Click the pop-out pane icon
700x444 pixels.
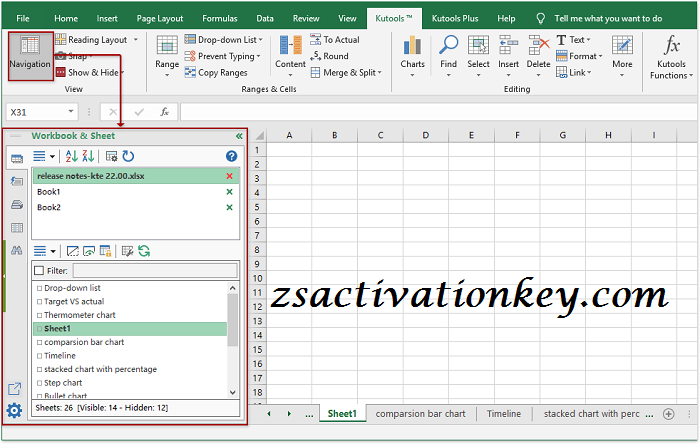click(14, 389)
